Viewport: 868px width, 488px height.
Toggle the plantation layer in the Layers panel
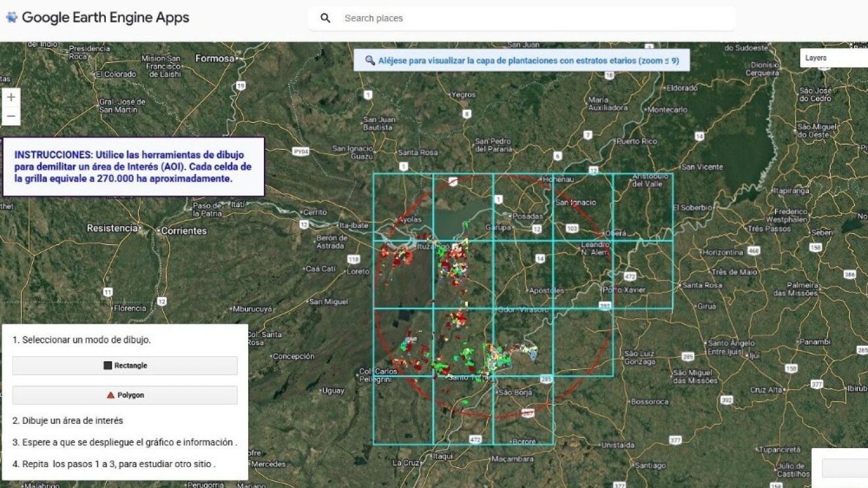coord(833,58)
